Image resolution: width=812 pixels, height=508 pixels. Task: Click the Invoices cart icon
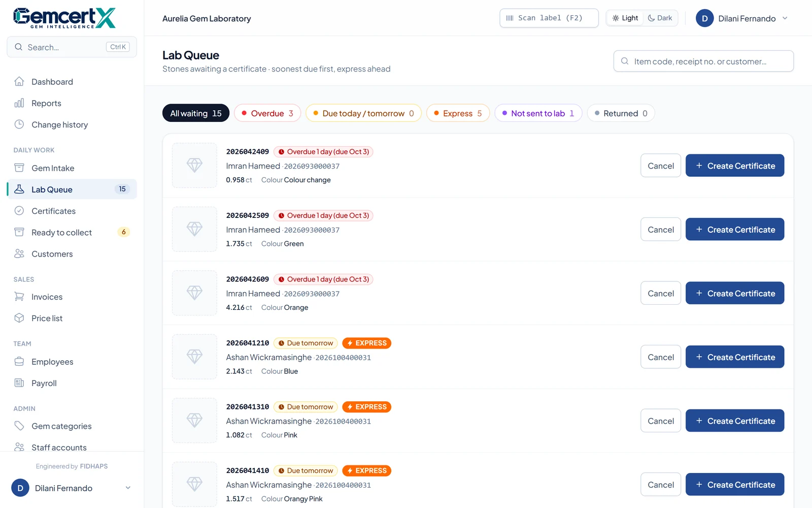[x=19, y=296]
